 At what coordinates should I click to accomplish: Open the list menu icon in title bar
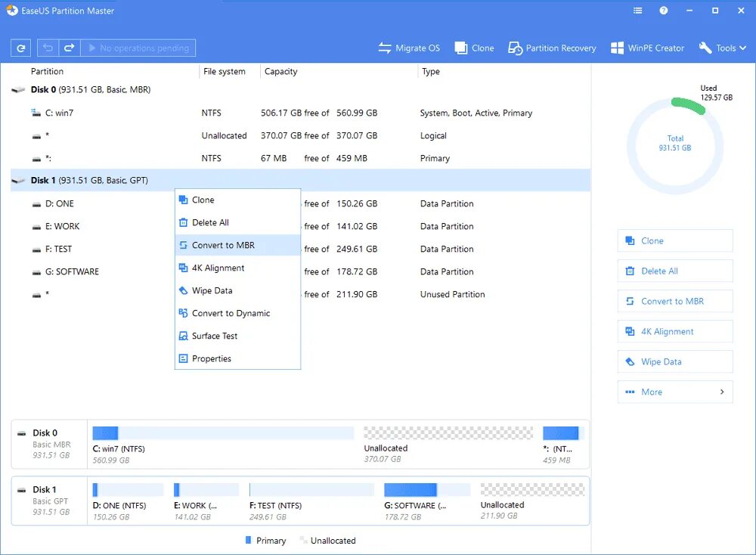click(x=637, y=11)
